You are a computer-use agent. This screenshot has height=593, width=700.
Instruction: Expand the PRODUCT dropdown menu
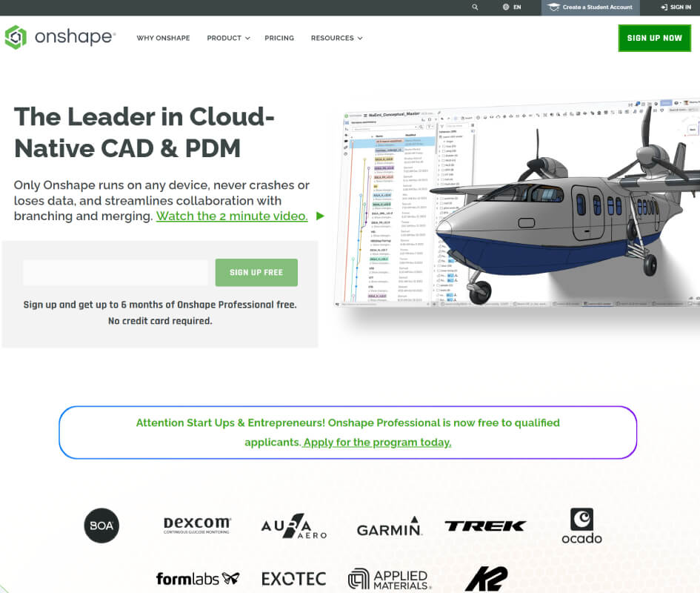click(228, 38)
